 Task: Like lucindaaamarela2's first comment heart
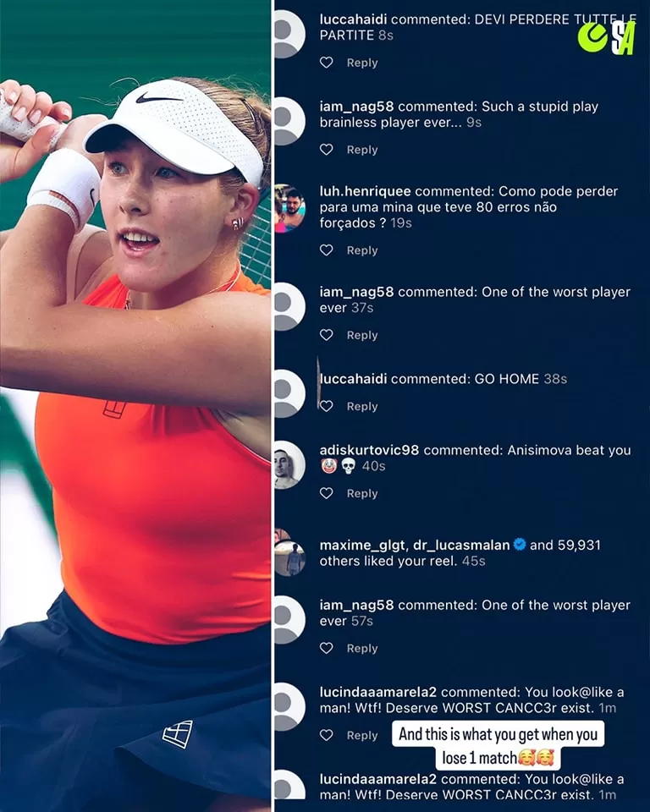(x=326, y=735)
